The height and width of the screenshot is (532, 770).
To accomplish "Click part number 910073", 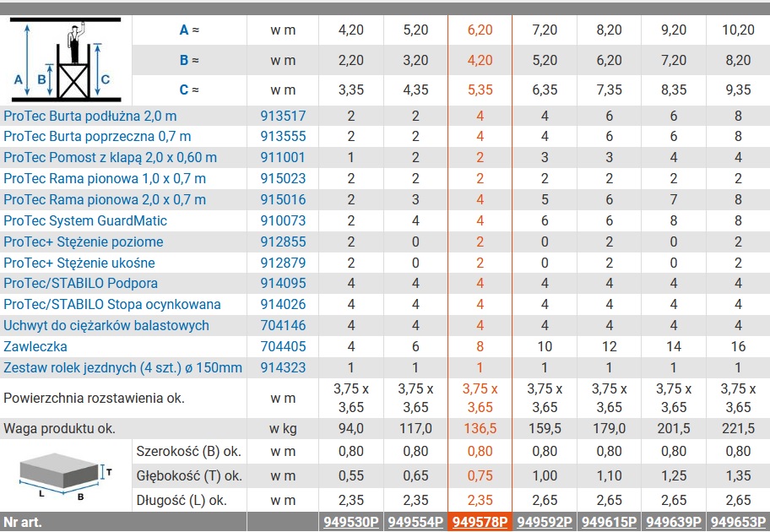I will 283,220.
